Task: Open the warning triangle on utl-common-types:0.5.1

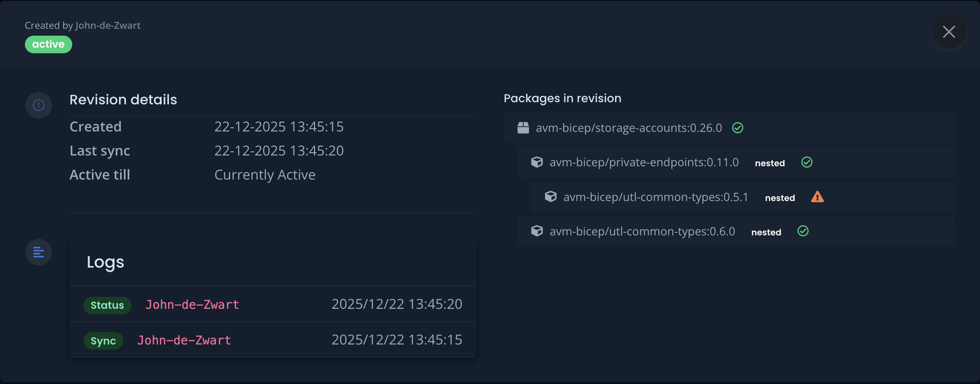Action: coord(817,196)
